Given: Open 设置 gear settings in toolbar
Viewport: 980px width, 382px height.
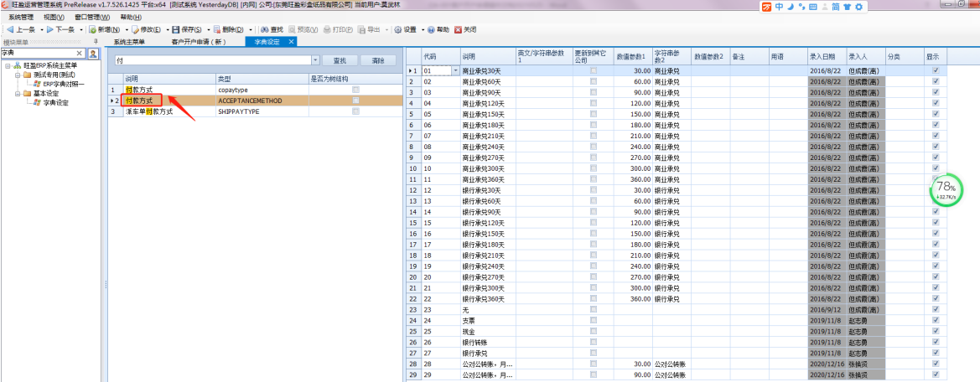Looking at the screenshot, I should (406, 29).
